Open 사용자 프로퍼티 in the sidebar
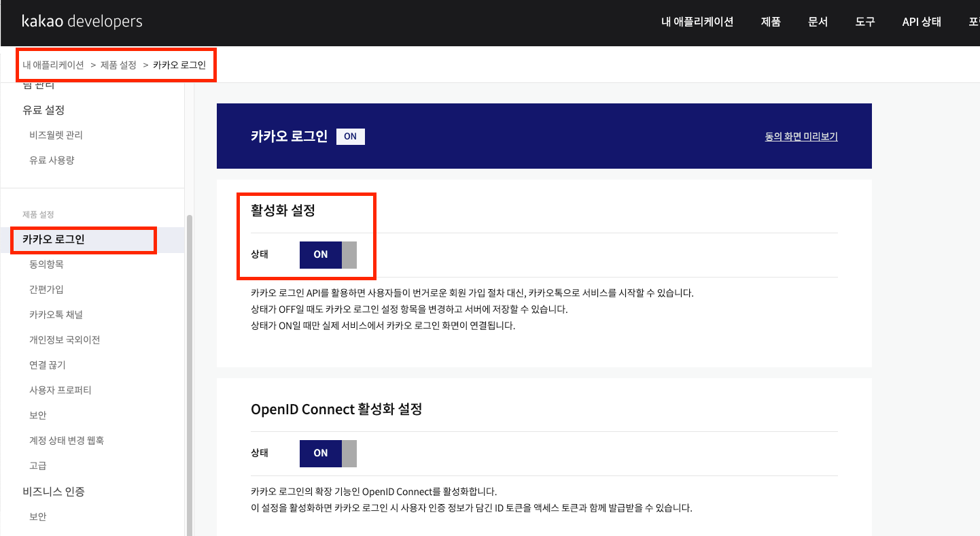This screenshot has width=980, height=536. [60, 390]
